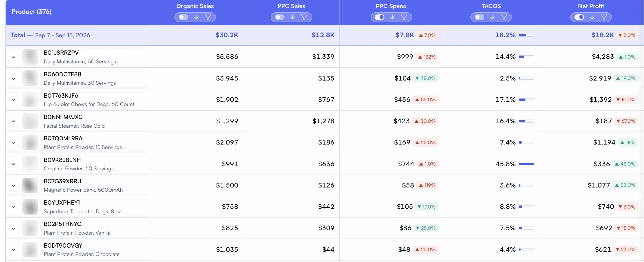The width and height of the screenshot is (644, 262).
Task: Sort by Net Profit arrow
Action: coord(592,17)
